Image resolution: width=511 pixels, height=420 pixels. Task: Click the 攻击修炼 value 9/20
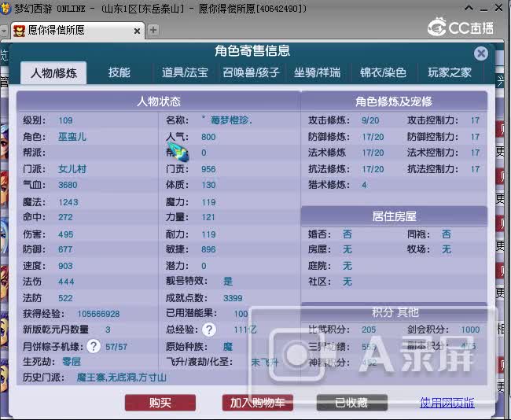click(x=370, y=120)
